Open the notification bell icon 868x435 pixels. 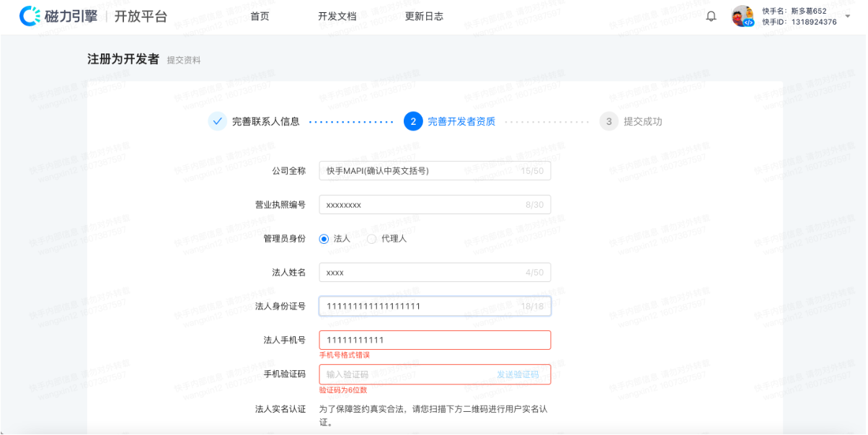711,16
